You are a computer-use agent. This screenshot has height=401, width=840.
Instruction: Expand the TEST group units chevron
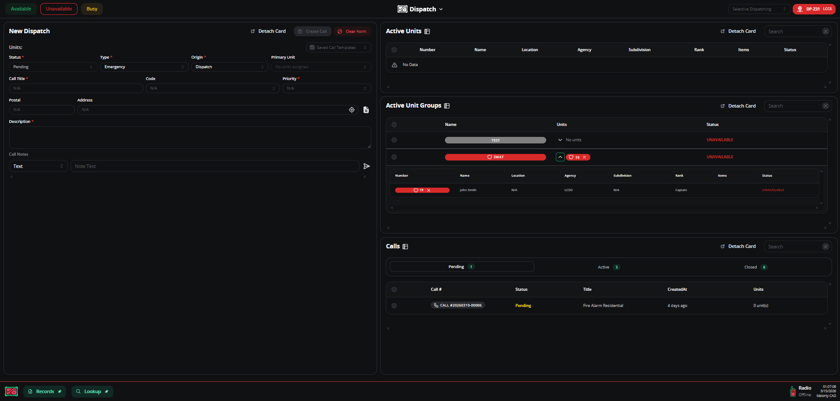pyautogui.click(x=560, y=140)
